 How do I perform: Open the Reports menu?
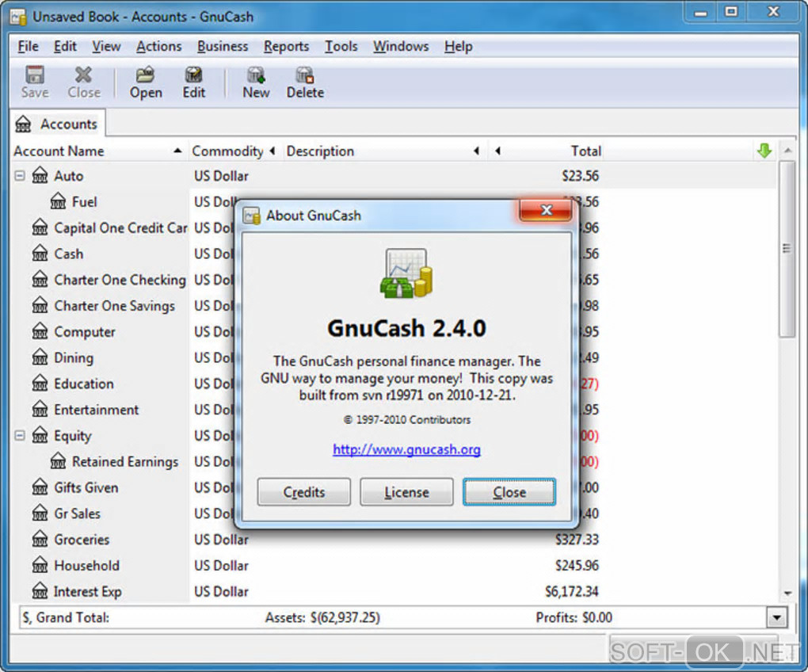coord(286,47)
